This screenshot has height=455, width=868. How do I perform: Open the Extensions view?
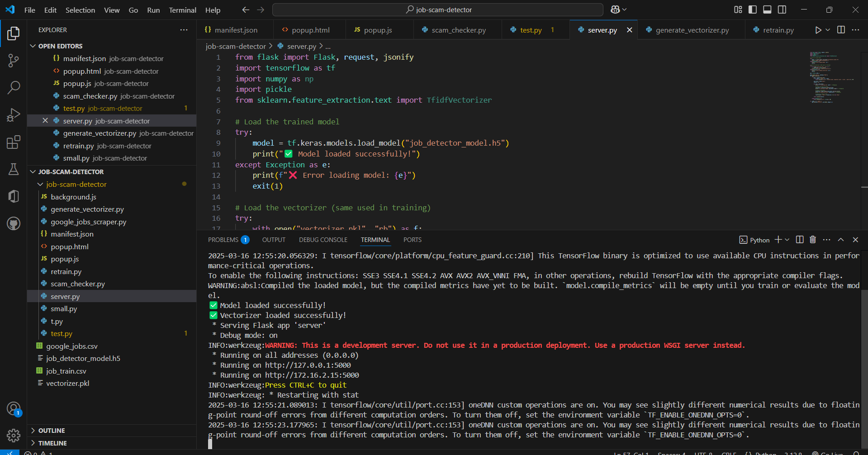tap(14, 142)
